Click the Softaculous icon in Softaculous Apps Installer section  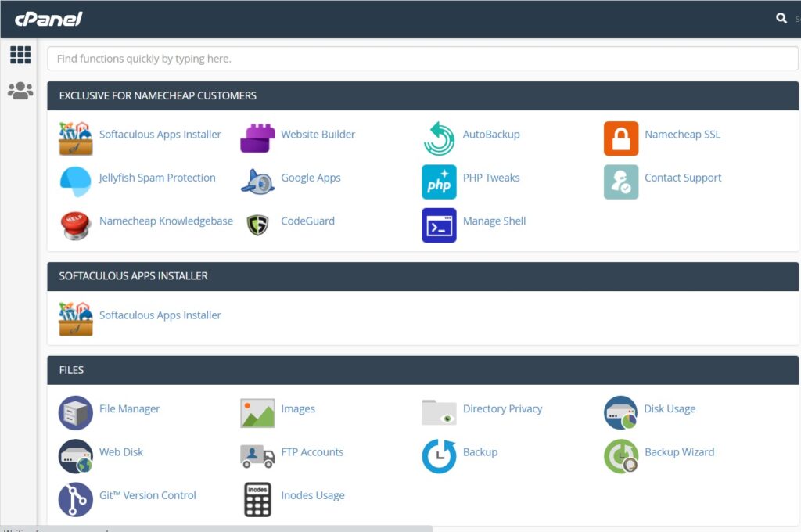76,319
